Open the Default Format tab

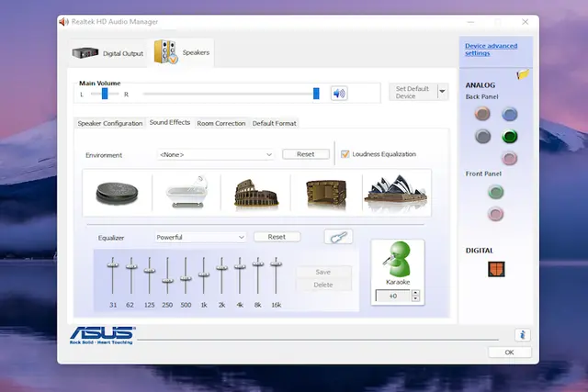click(x=274, y=123)
